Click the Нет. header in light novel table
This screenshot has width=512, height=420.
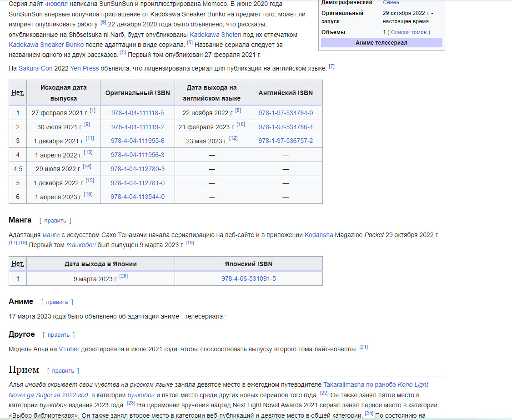18,93
